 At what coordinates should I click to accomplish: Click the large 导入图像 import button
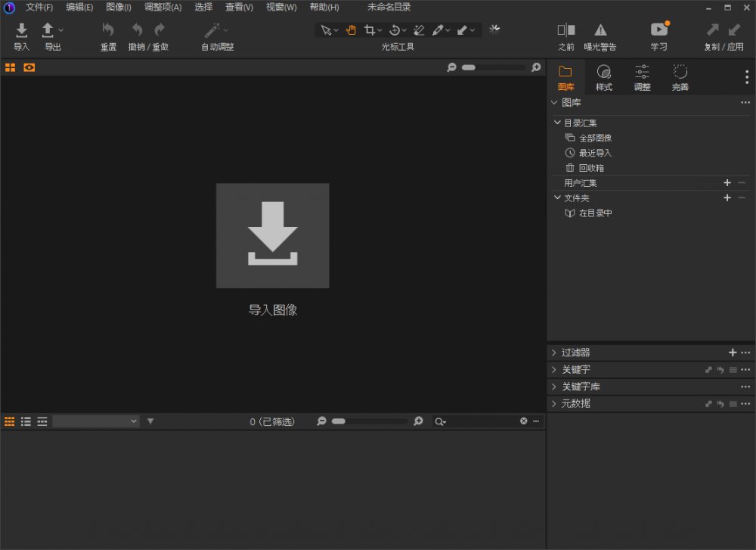tap(273, 235)
